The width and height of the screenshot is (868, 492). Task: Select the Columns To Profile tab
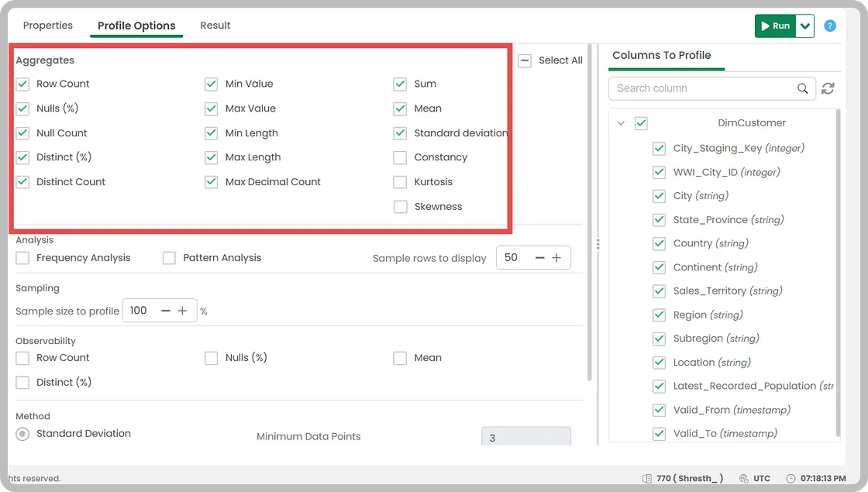(662, 55)
